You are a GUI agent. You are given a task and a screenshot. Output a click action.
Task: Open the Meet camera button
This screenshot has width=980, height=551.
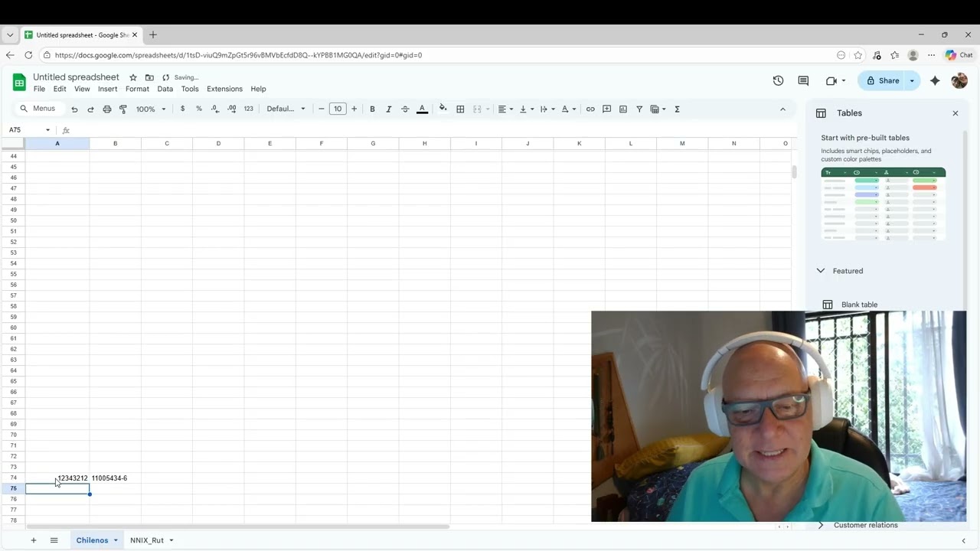835,80
